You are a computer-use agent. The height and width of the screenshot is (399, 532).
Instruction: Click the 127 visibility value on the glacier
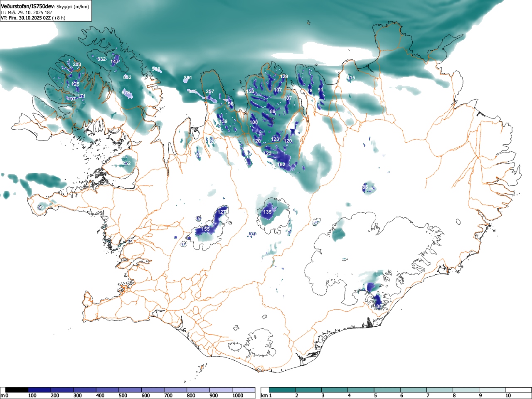[x=222, y=212]
